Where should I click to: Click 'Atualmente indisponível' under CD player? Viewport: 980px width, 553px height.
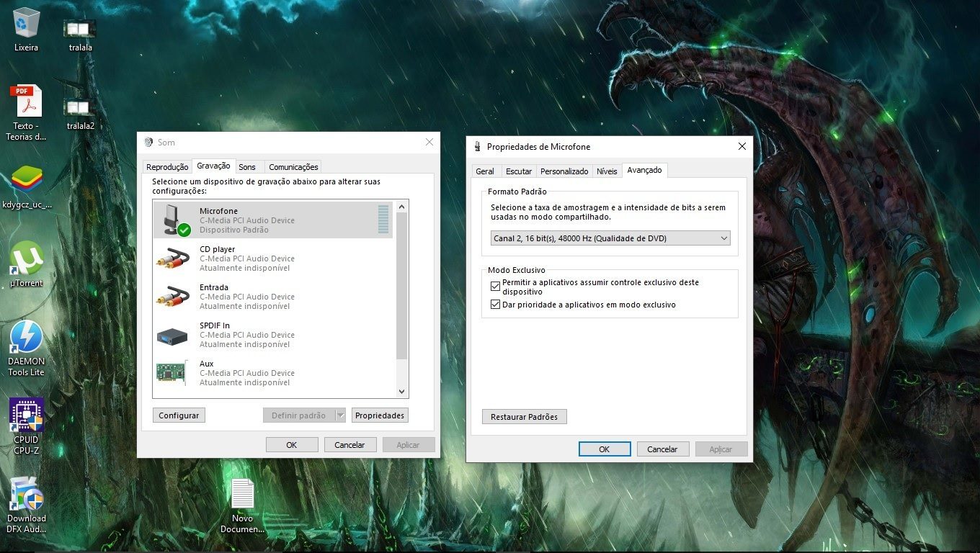coord(245,268)
